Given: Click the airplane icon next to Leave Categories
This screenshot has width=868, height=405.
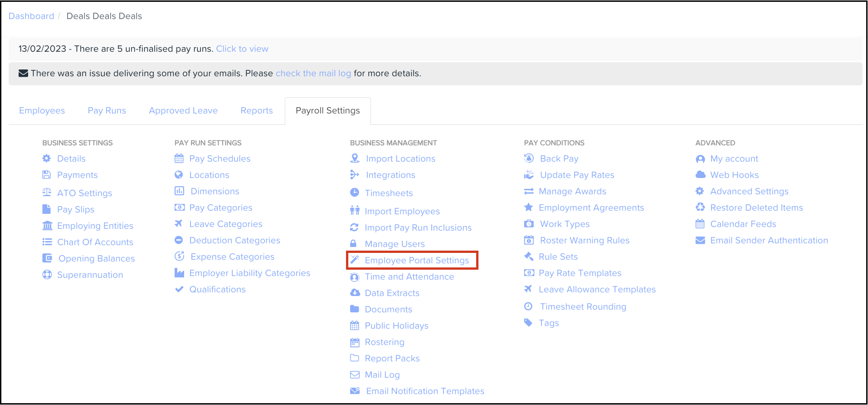Looking at the screenshot, I should point(179,223).
